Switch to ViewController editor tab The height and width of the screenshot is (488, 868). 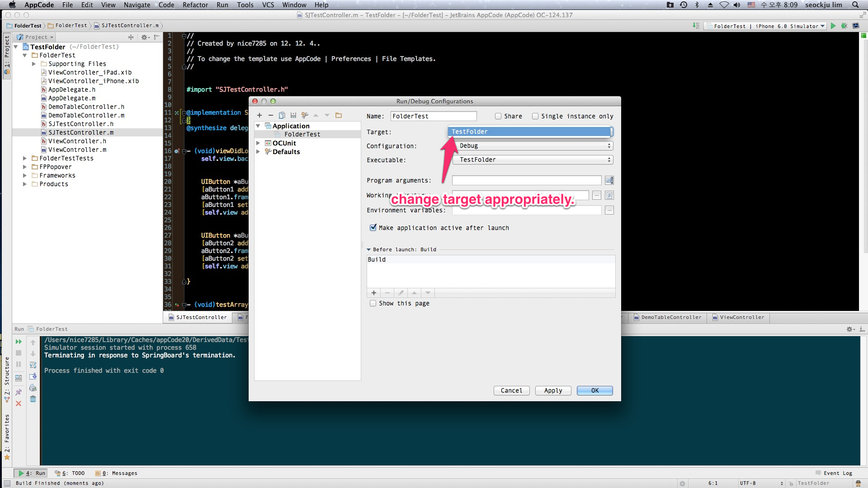[738, 317]
